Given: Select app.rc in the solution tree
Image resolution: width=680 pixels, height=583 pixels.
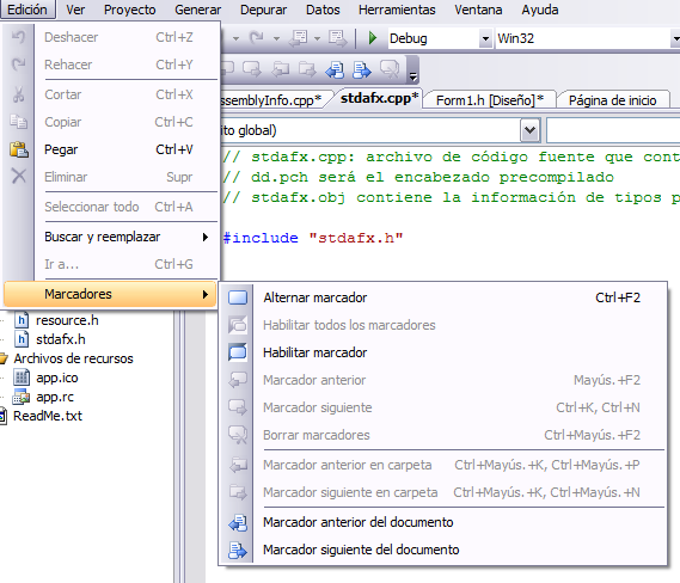Looking at the screenshot, I should (x=55, y=396).
